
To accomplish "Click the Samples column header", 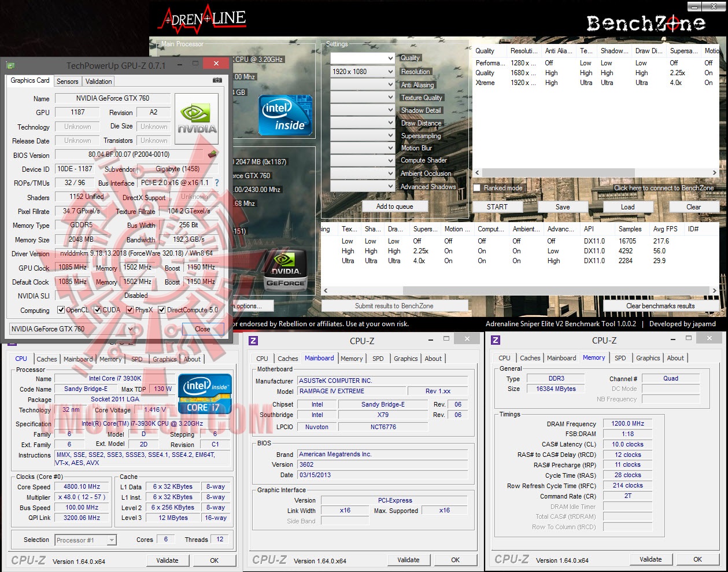I will [630, 229].
